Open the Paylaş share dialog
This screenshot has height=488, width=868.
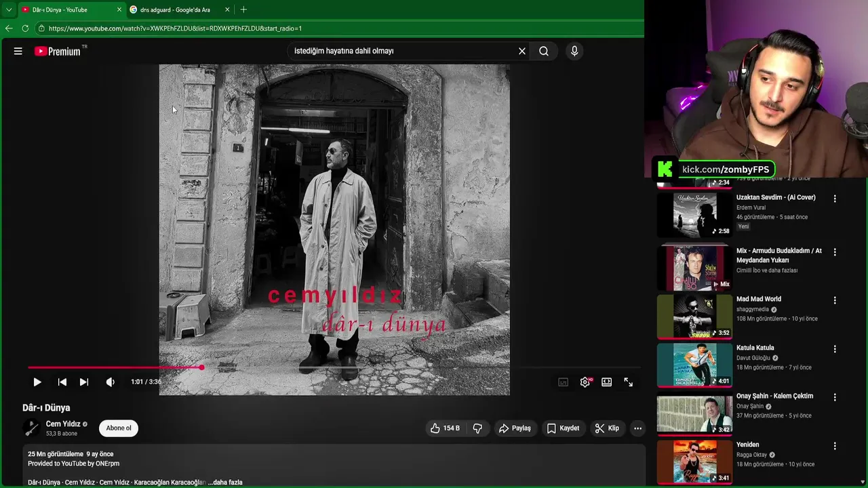click(515, 428)
